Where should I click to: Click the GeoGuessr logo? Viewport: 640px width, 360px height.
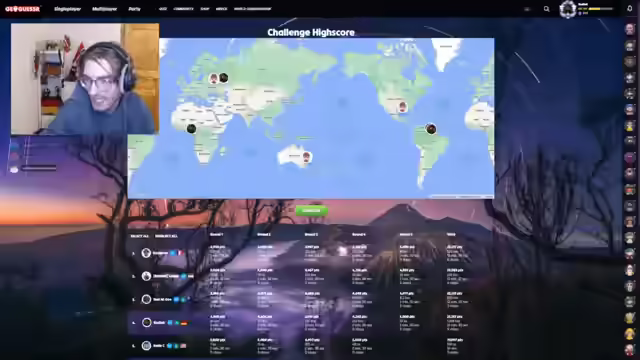[x=22, y=9]
